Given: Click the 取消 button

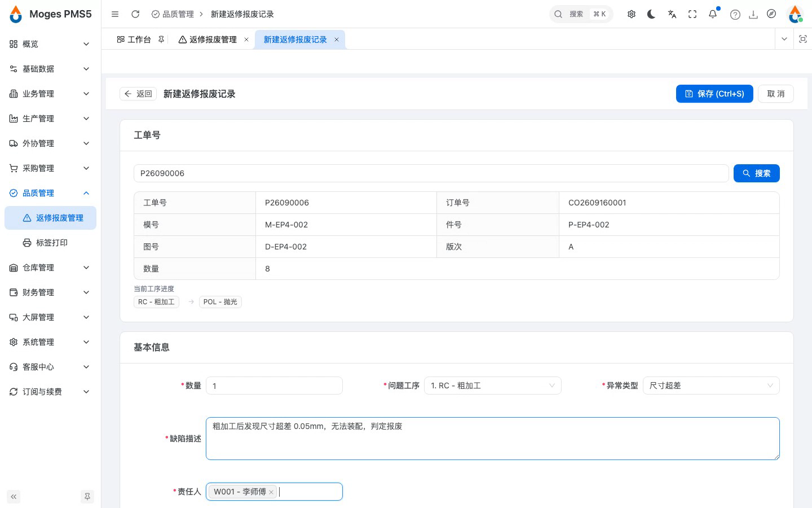Looking at the screenshot, I should coord(776,94).
